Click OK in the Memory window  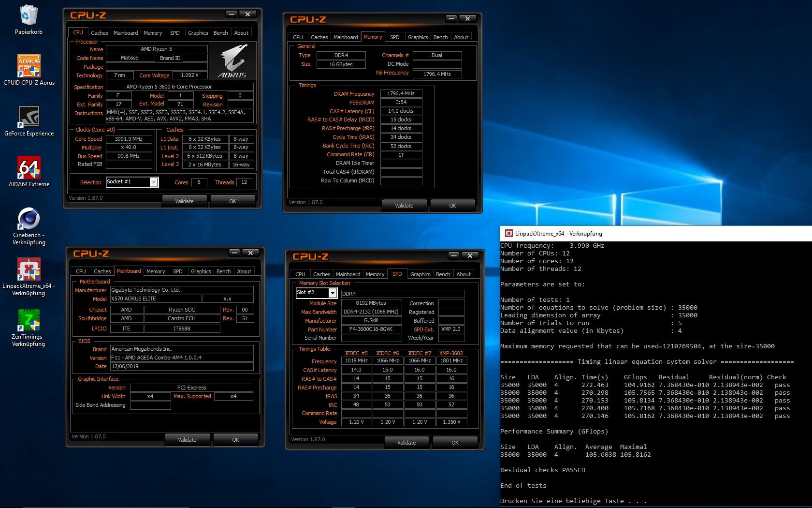pos(453,206)
